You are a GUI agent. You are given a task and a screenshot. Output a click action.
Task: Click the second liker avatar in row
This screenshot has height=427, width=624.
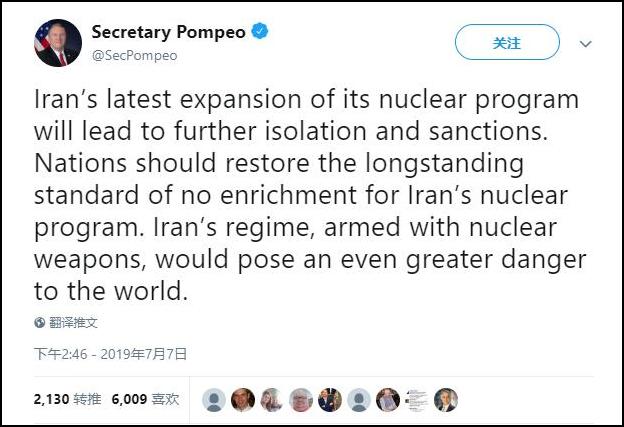(x=243, y=400)
